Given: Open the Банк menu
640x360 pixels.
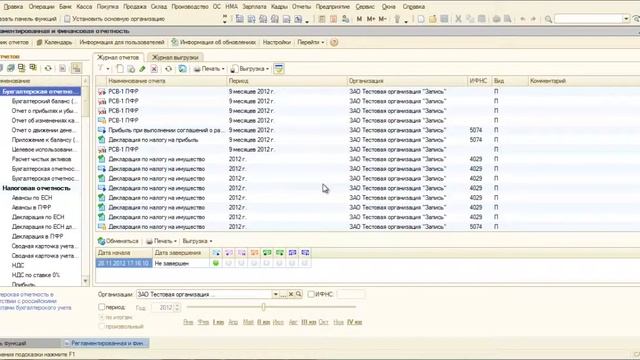Looking at the screenshot, I should tap(64, 7).
